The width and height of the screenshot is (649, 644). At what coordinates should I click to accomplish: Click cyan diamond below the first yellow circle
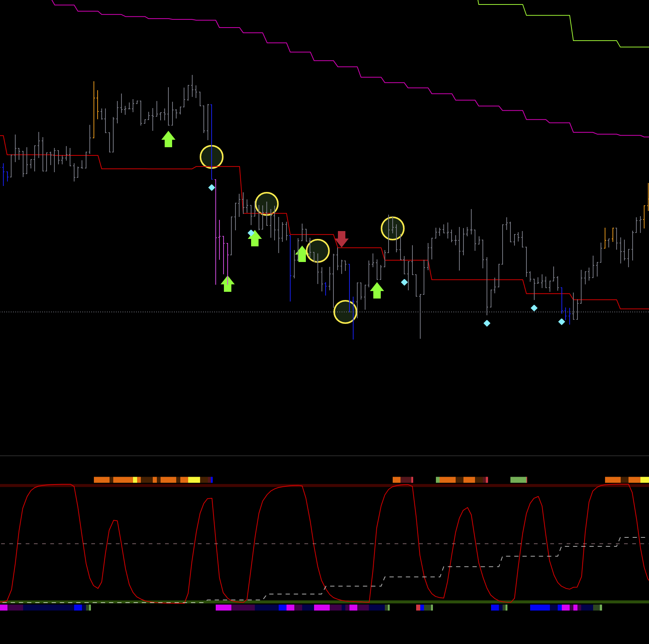click(x=212, y=187)
